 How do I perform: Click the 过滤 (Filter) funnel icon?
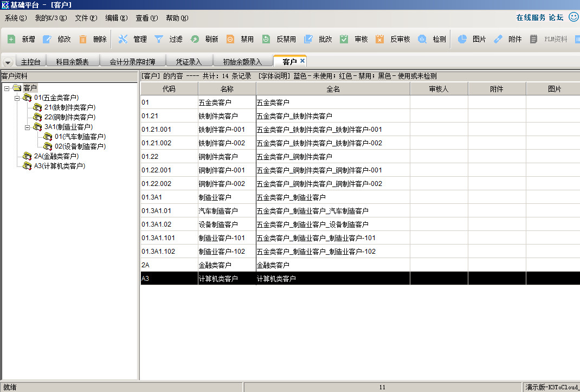point(159,39)
